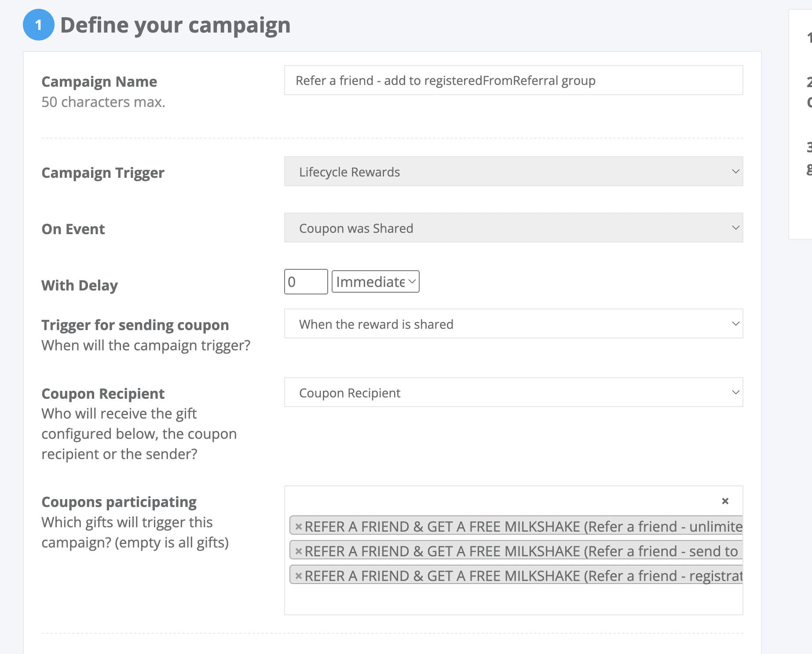This screenshot has height=654, width=812.
Task: Click the 'registrat' MILKSHAKE coupon tag text
Action: pyautogui.click(x=523, y=576)
